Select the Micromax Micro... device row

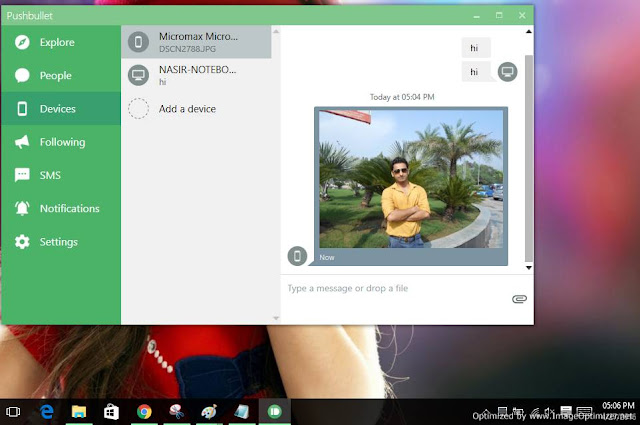point(196,42)
